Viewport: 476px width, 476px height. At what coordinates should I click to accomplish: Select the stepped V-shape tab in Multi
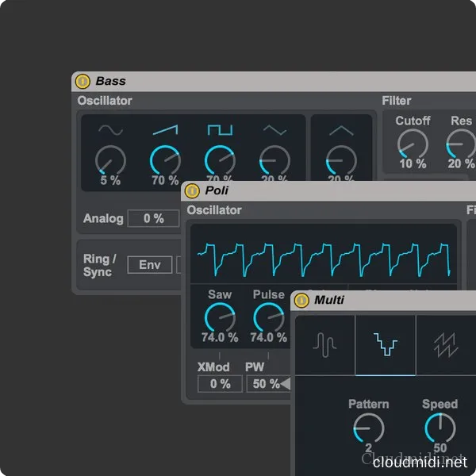pyautogui.click(x=386, y=344)
